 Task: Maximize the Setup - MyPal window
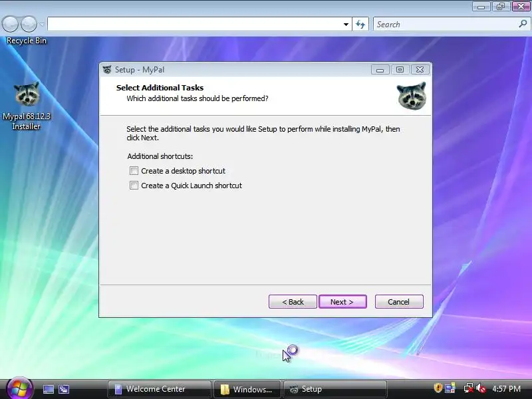click(x=400, y=70)
